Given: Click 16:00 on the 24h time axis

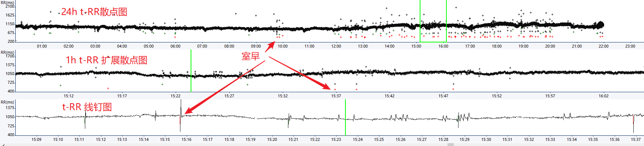Looking at the screenshot, I should (443, 46).
